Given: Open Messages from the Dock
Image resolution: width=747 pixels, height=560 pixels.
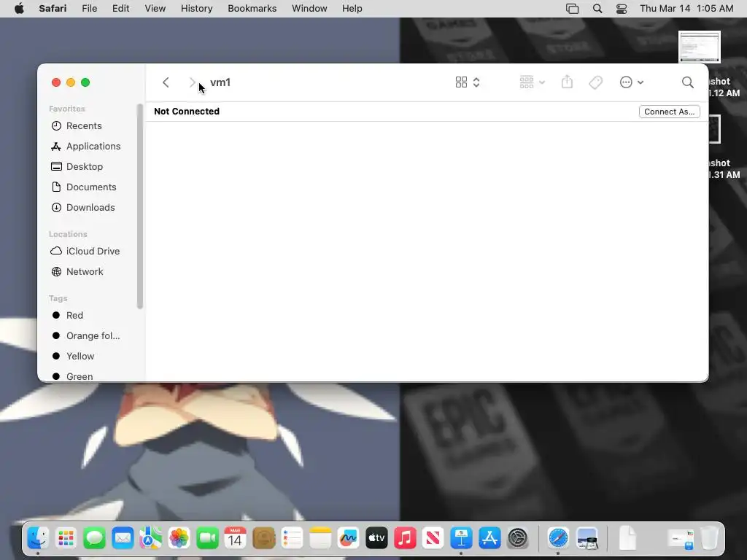Looking at the screenshot, I should click(94, 539).
